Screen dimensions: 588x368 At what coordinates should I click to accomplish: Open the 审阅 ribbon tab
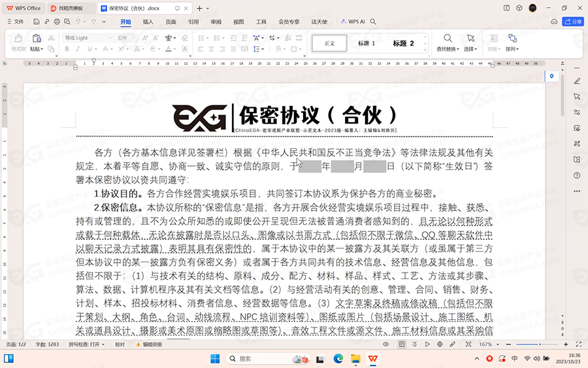(x=216, y=22)
